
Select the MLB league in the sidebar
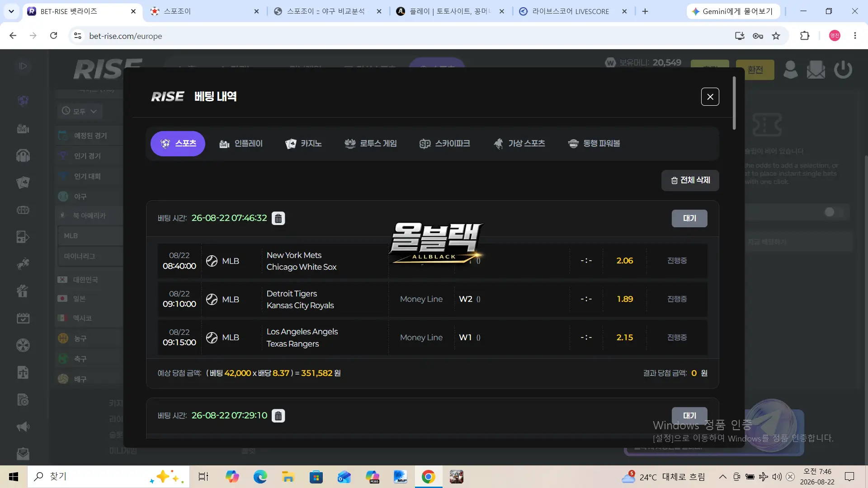coord(90,236)
